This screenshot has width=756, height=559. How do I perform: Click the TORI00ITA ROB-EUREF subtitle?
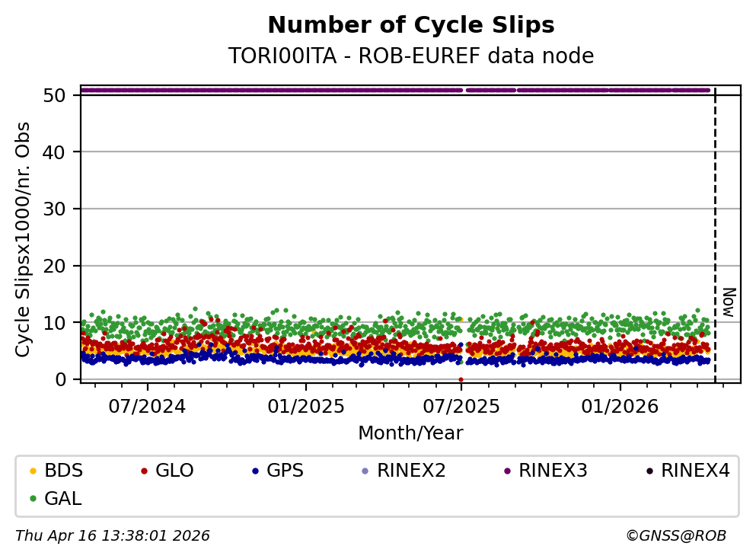click(411, 56)
